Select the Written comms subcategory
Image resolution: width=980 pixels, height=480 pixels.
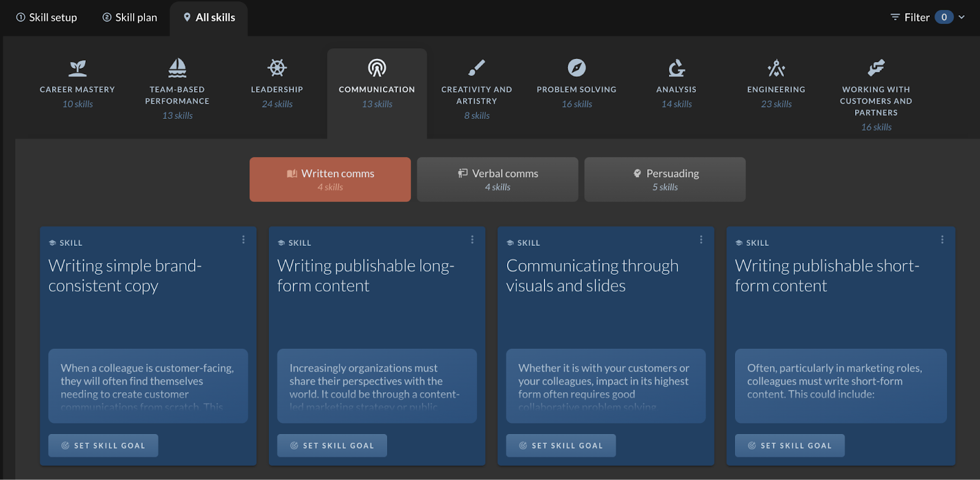point(330,180)
